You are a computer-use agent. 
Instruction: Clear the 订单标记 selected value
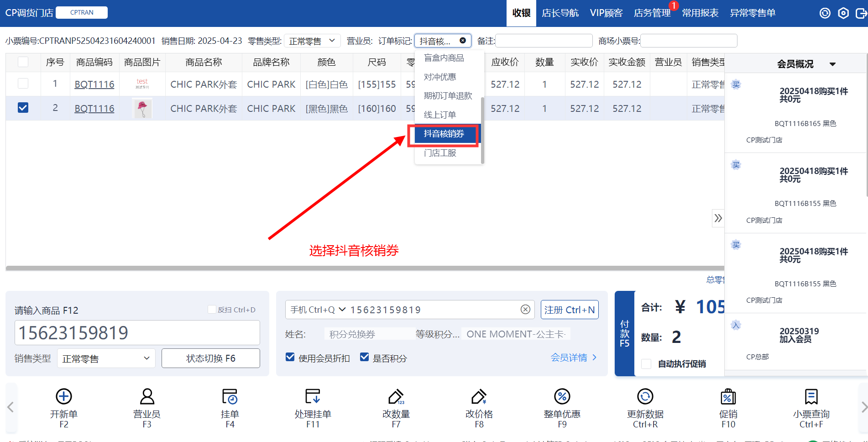tap(463, 41)
